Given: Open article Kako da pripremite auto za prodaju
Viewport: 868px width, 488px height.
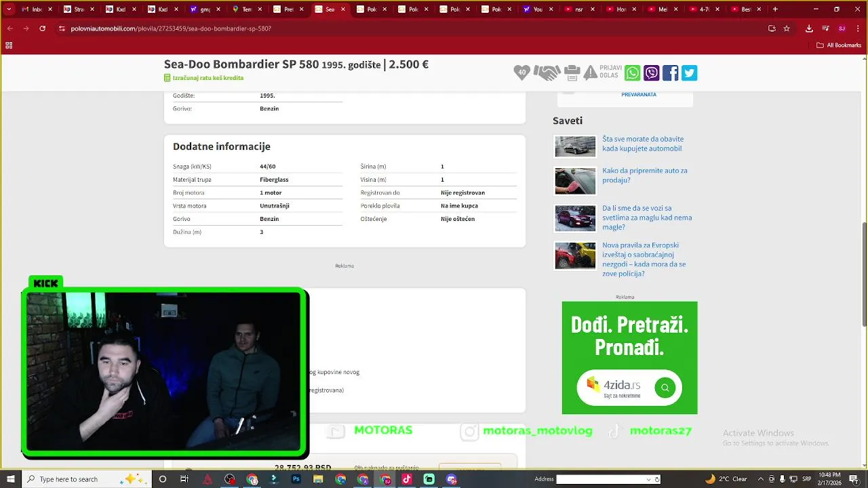Looking at the screenshot, I should (x=645, y=176).
